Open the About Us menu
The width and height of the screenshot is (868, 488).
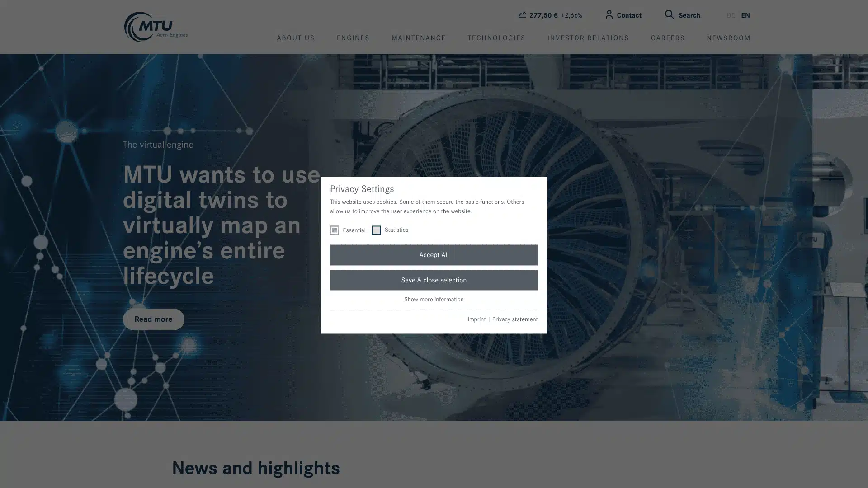[295, 38]
